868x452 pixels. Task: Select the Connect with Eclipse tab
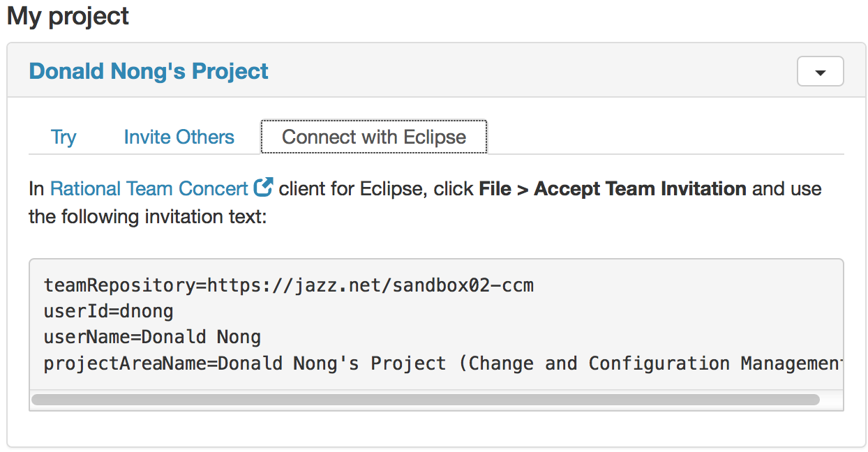click(x=374, y=137)
